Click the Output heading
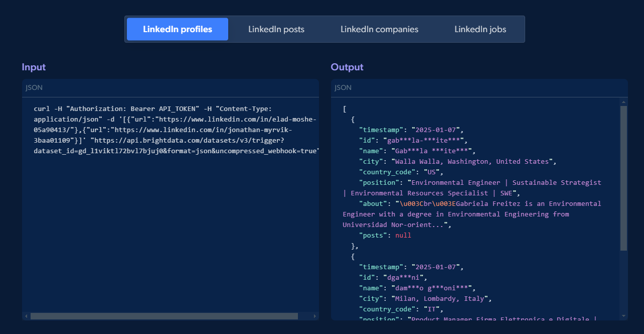 (347, 67)
